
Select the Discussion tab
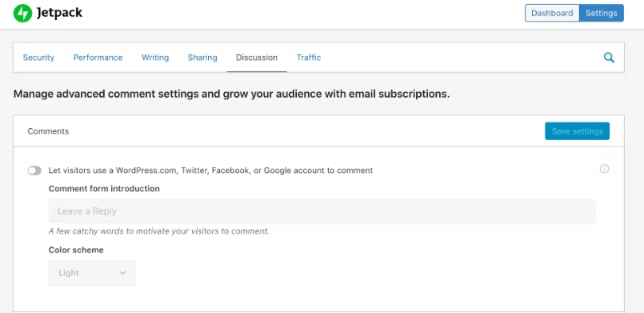257,58
